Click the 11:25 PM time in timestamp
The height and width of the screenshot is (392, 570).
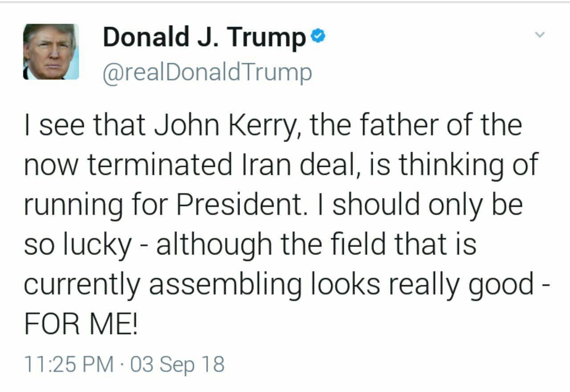point(69,365)
